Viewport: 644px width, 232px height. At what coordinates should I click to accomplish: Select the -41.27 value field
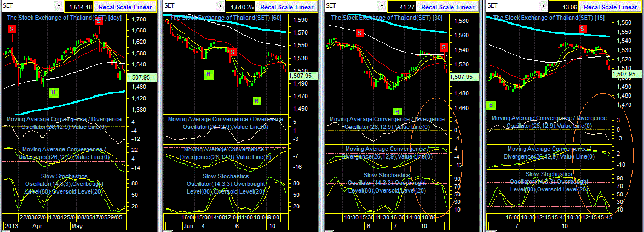(x=402, y=7)
